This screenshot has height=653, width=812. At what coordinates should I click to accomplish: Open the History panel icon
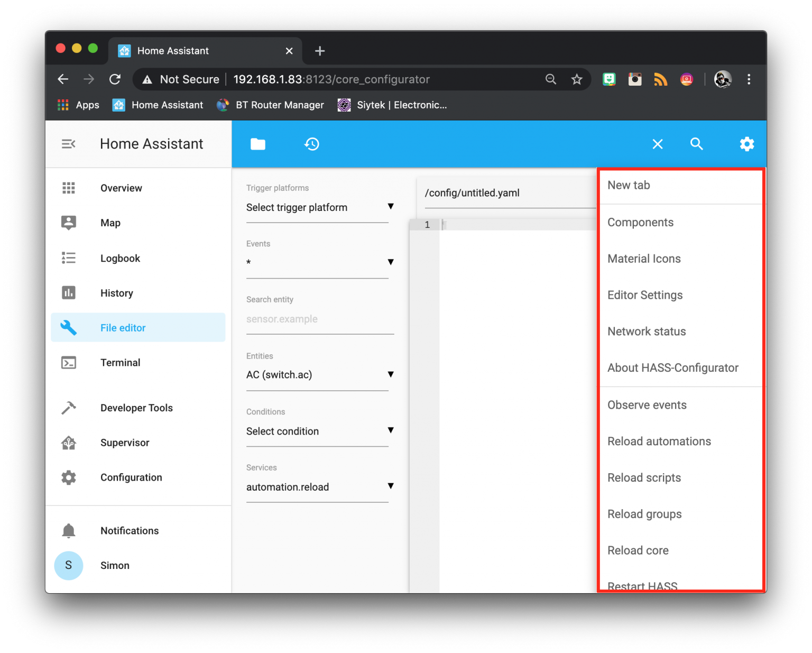pos(68,292)
